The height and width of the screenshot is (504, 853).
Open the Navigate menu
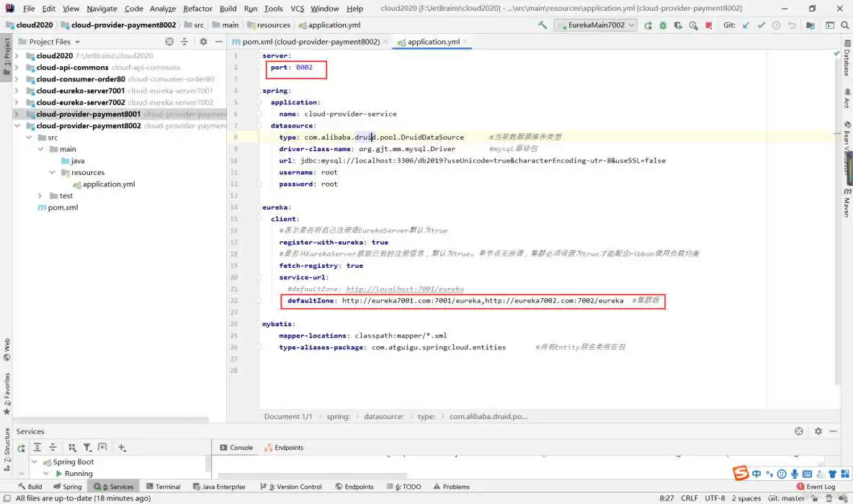[102, 9]
